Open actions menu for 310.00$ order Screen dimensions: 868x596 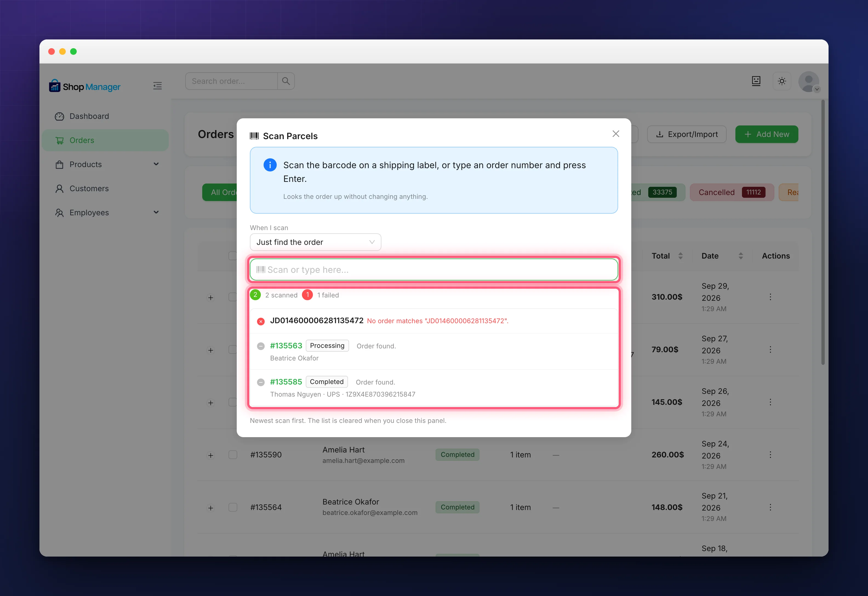point(770,297)
